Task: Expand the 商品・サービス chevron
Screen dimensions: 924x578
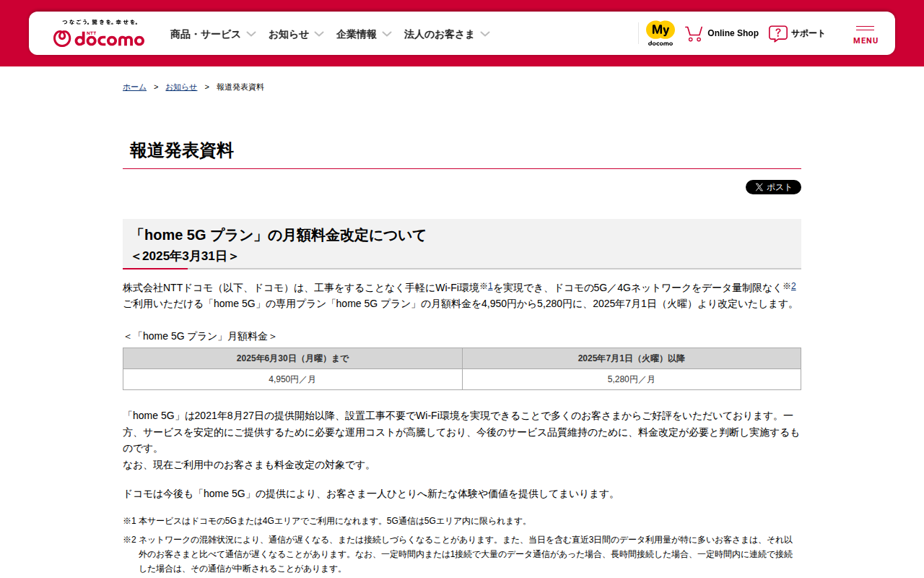Action: click(x=251, y=34)
